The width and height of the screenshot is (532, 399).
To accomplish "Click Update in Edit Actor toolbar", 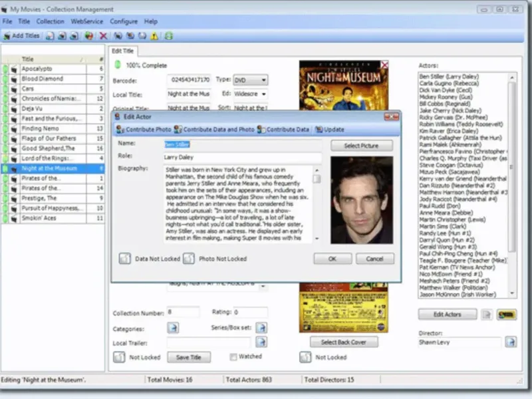I will click(329, 129).
